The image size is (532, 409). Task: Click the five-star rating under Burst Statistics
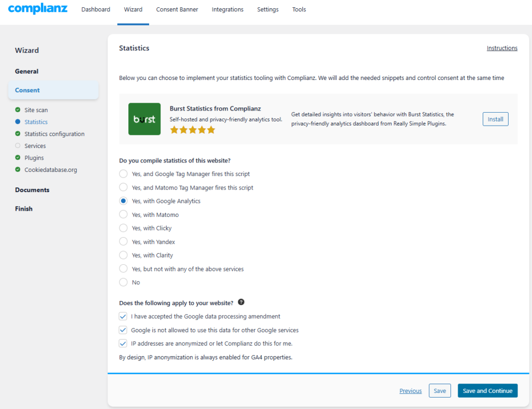pos(192,130)
